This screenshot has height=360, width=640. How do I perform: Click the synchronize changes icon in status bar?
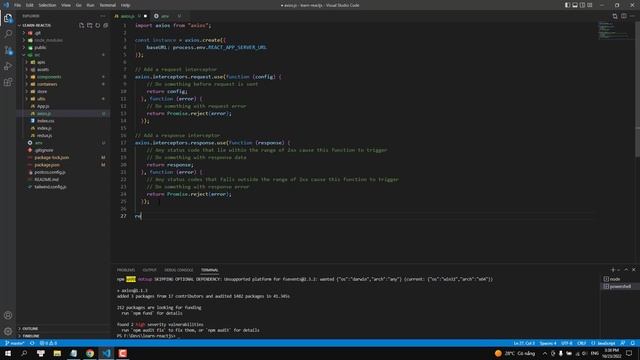coord(32,343)
